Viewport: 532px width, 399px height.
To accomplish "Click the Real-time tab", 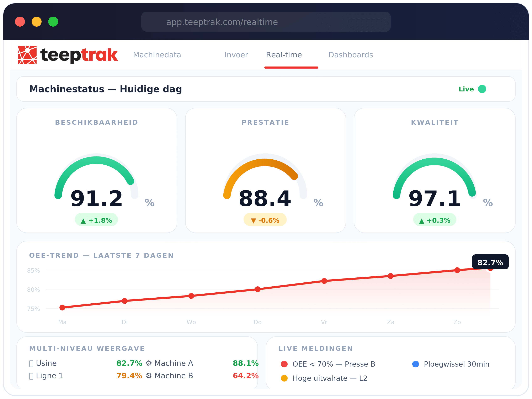I will tap(284, 55).
